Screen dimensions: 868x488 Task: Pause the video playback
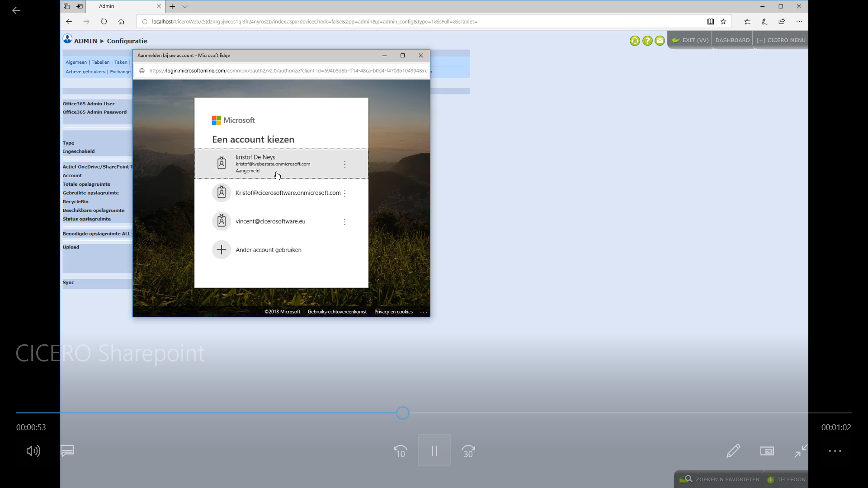pyautogui.click(x=434, y=450)
